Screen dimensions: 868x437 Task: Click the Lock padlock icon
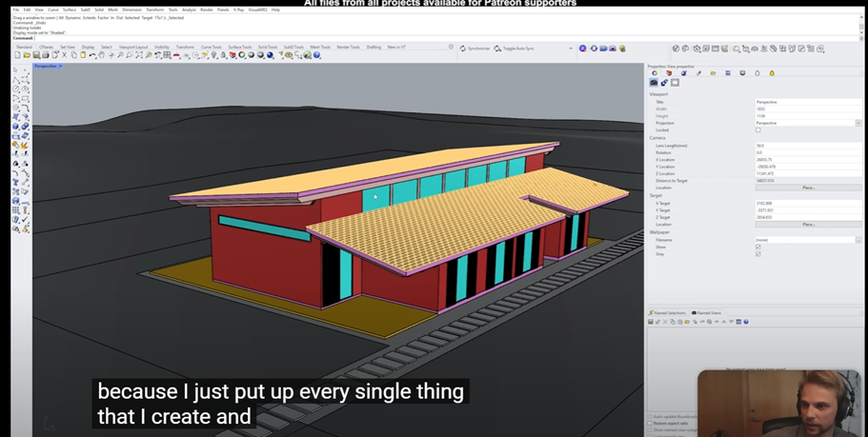tap(223, 55)
